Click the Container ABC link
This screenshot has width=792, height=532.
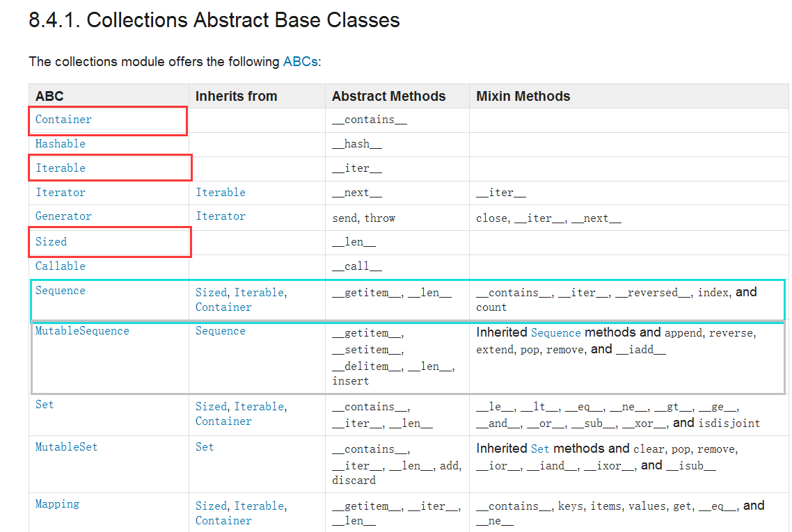coord(63,120)
